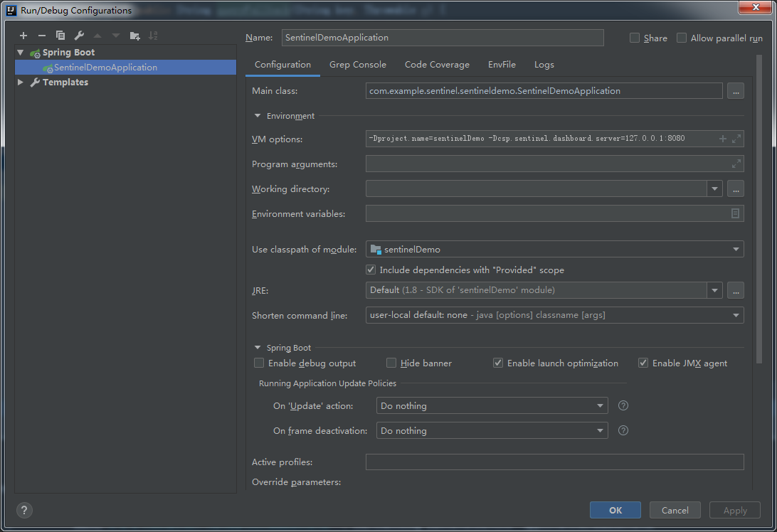Click the Main class input field
The image size is (777, 532).
[x=544, y=91]
